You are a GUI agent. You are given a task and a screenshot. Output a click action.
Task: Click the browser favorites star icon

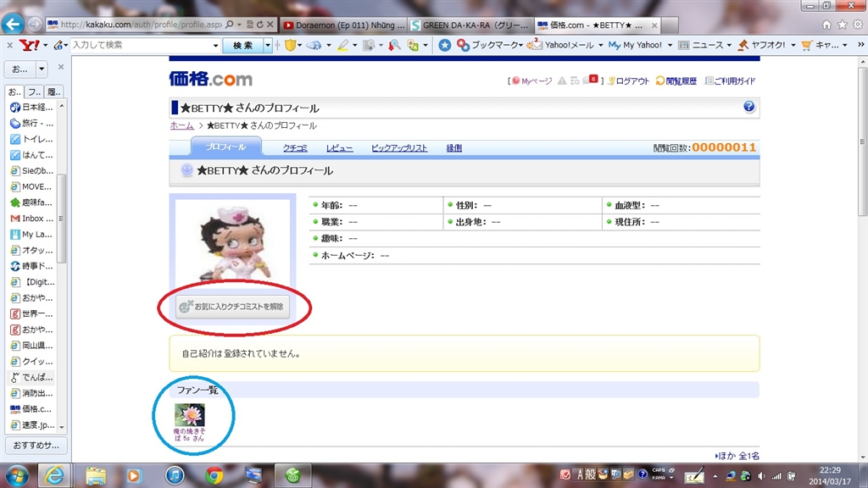pyautogui.click(x=842, y=25)
